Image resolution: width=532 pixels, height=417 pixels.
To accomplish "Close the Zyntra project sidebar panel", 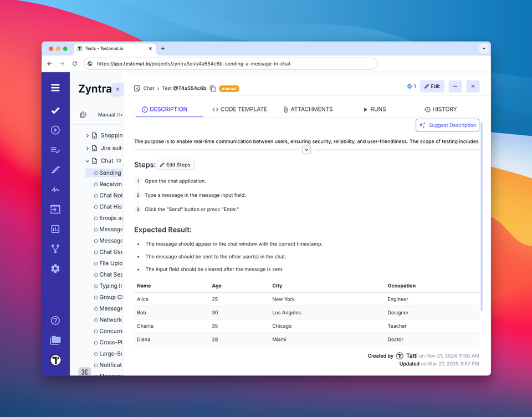I will point(117,89).
